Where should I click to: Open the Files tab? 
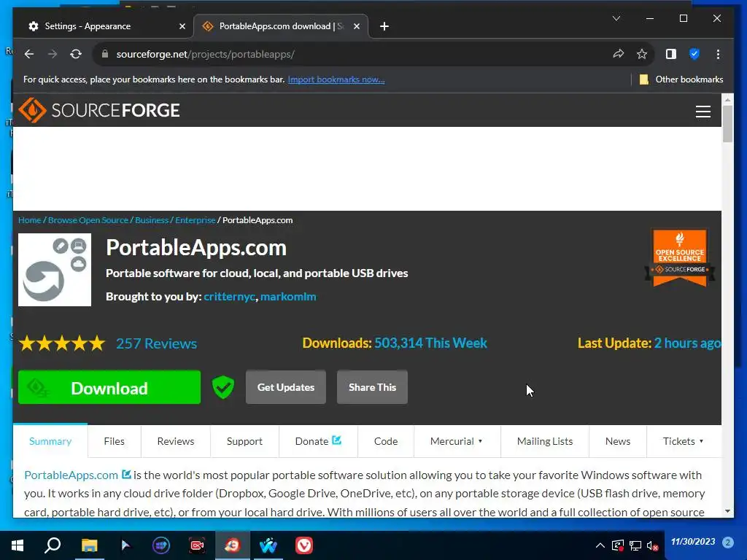[115, 441]
